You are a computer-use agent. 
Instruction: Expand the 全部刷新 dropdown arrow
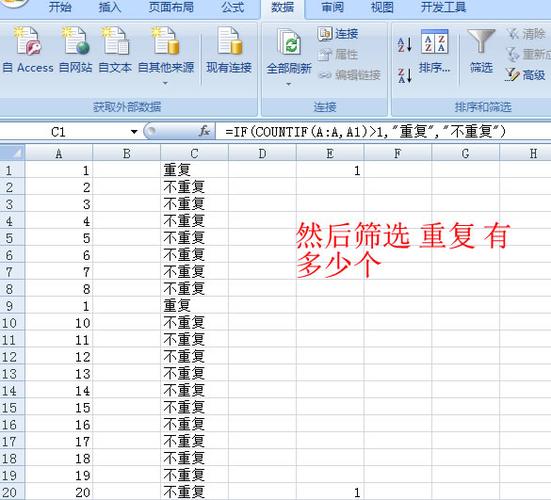289,84
